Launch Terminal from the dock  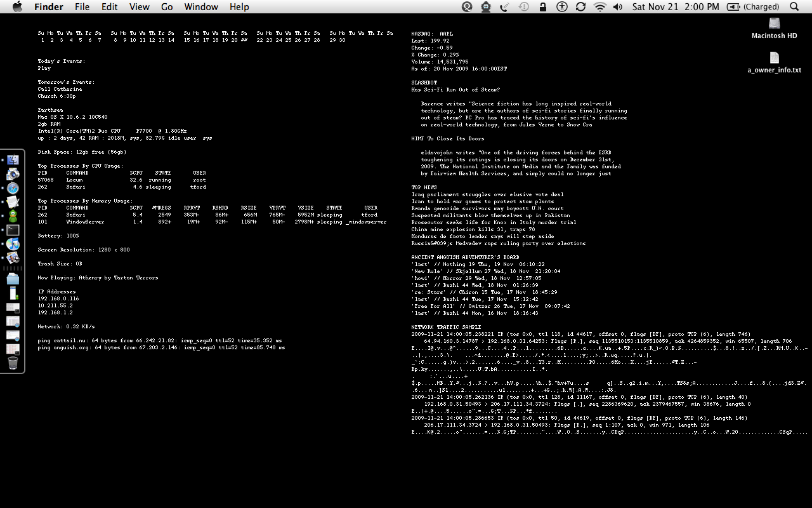(13, 230)
